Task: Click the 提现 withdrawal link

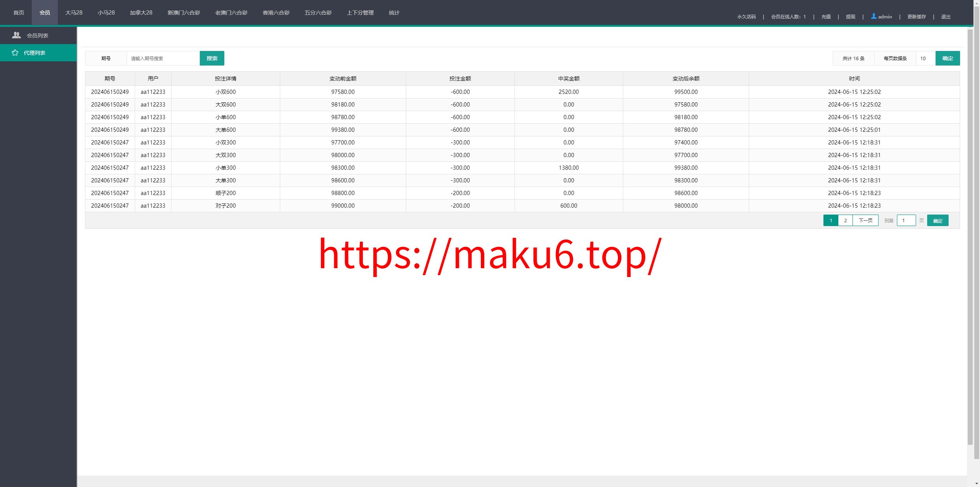Action: click(x=851, y=16)
